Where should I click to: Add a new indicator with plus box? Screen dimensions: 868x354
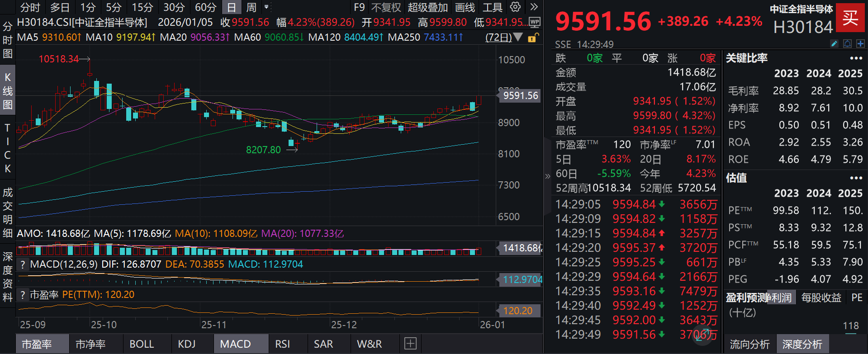(x=410, y=344)
